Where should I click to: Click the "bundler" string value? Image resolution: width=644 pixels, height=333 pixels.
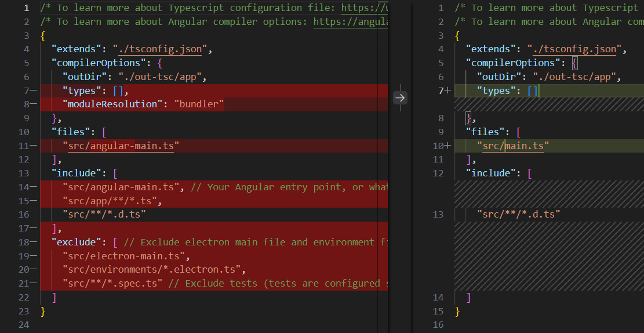pyautogui.click(x=199, y=104)
